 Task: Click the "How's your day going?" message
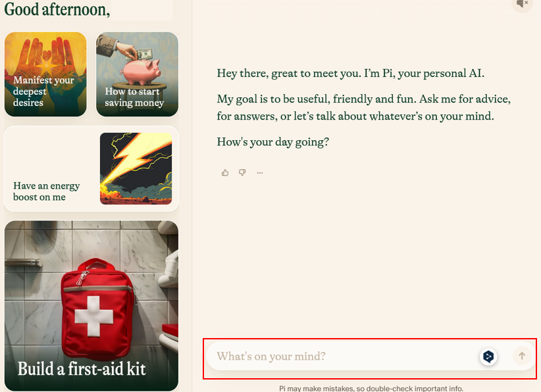(x=273, y=141)
